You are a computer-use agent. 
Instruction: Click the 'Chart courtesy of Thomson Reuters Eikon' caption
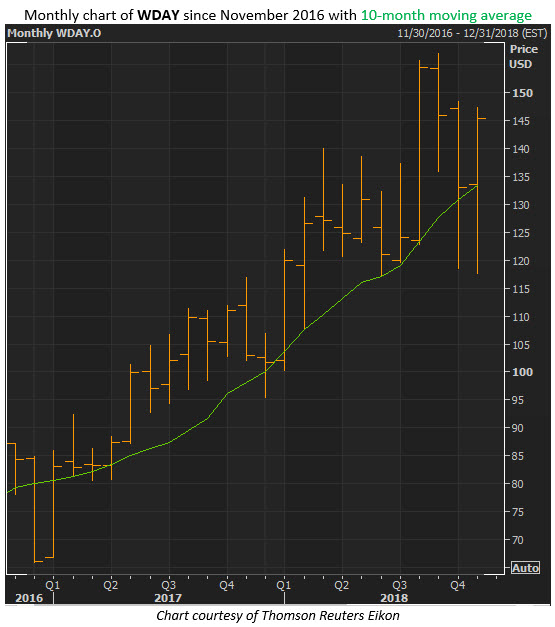pos(278,616)
